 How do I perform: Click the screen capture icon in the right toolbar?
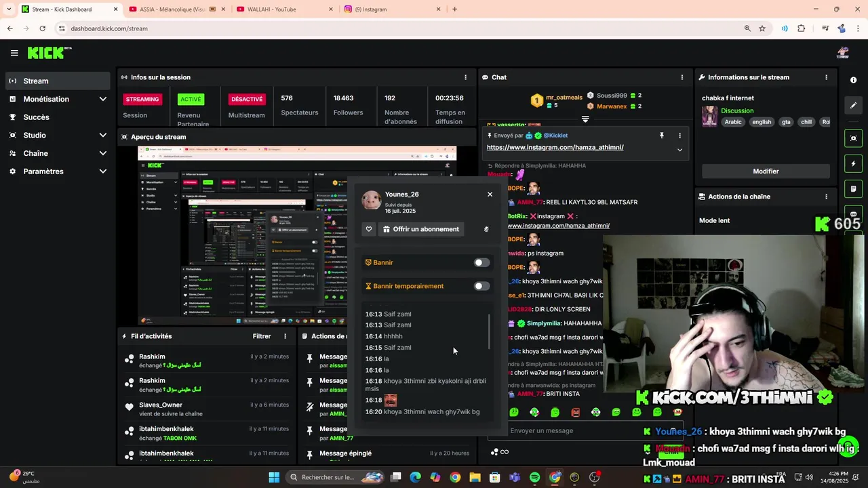(x=853, y=138)
